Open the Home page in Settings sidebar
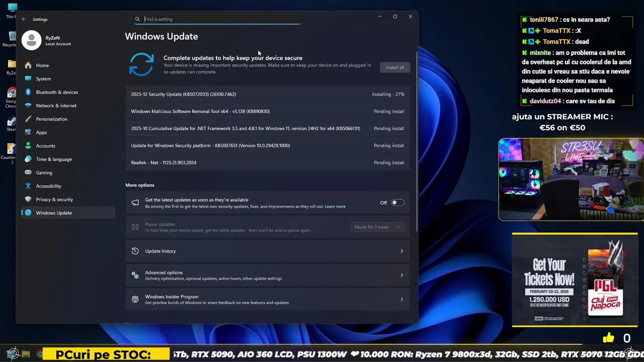644x362 pixels. 68,65
